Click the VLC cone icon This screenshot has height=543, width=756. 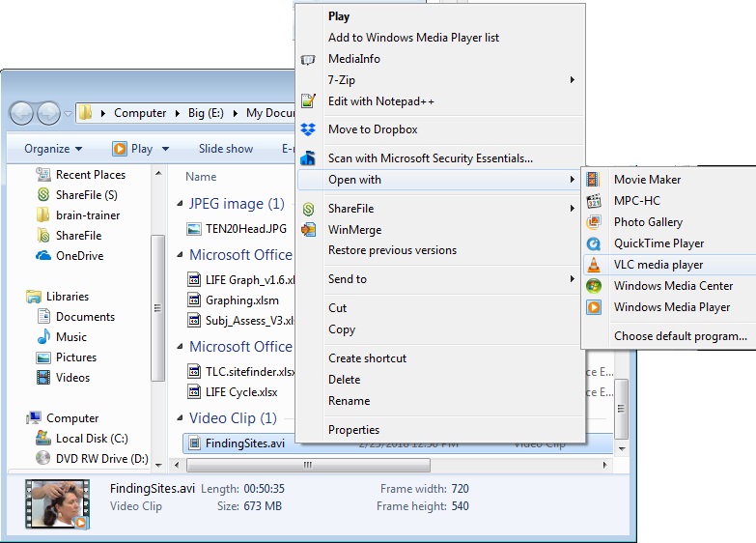[x=594, y=265]
